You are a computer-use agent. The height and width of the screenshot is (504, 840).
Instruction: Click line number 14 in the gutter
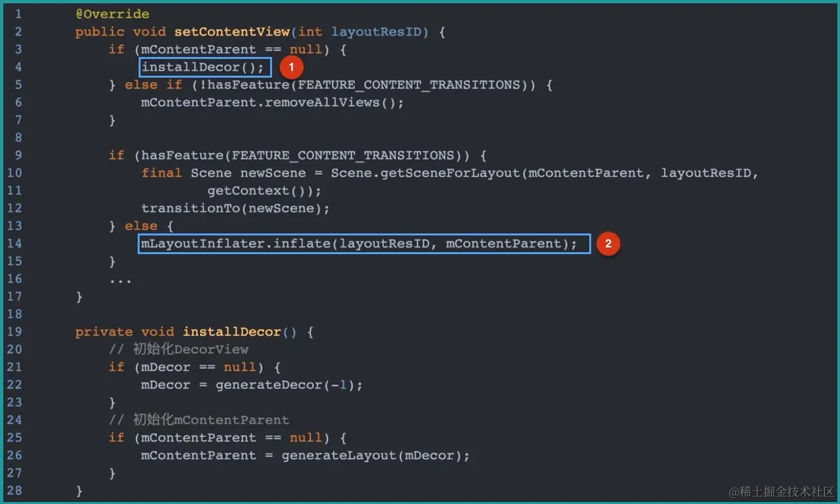pyautogui.click(x=14, y=243)
